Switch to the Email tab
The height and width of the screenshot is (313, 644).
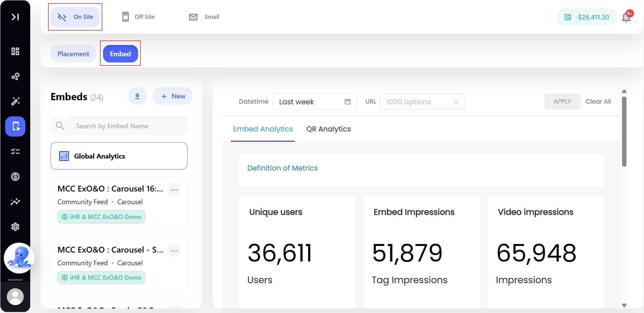click(x=204, y=17)
